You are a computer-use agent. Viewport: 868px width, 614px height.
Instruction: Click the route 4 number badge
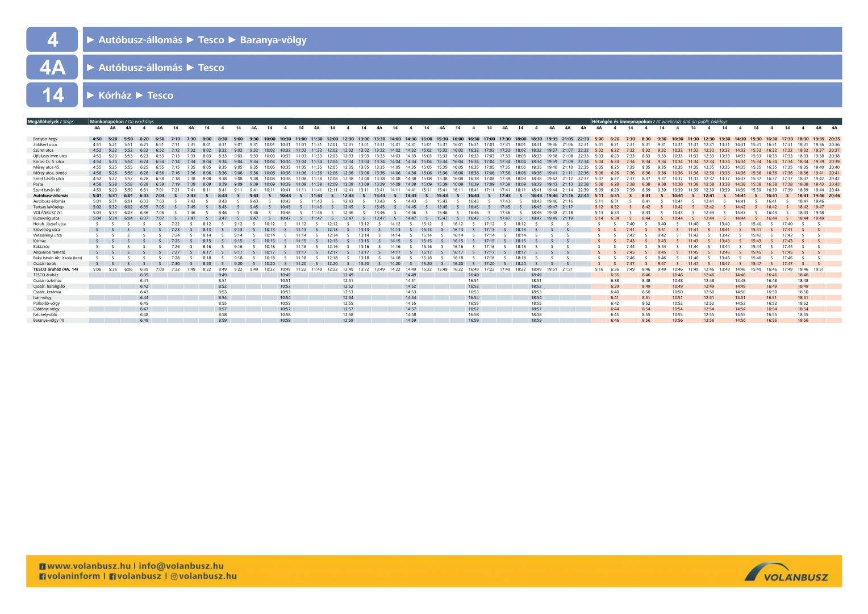click(x=52, y=40)
